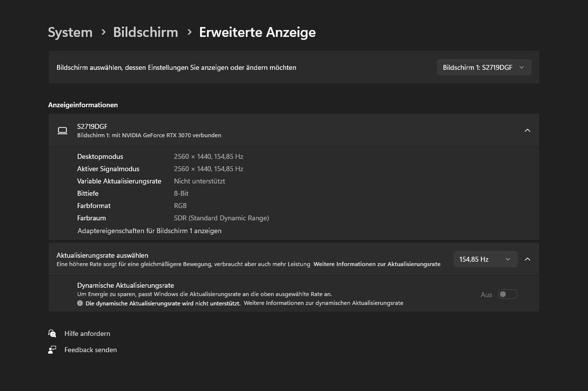Collapse the S2719DGF display information panel

527,130
